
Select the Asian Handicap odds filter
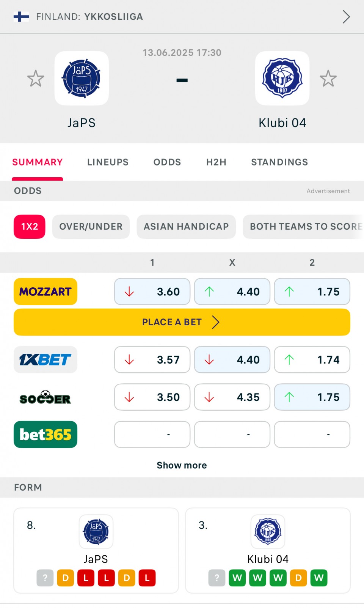pyautogui.click(x=186, y=227)
